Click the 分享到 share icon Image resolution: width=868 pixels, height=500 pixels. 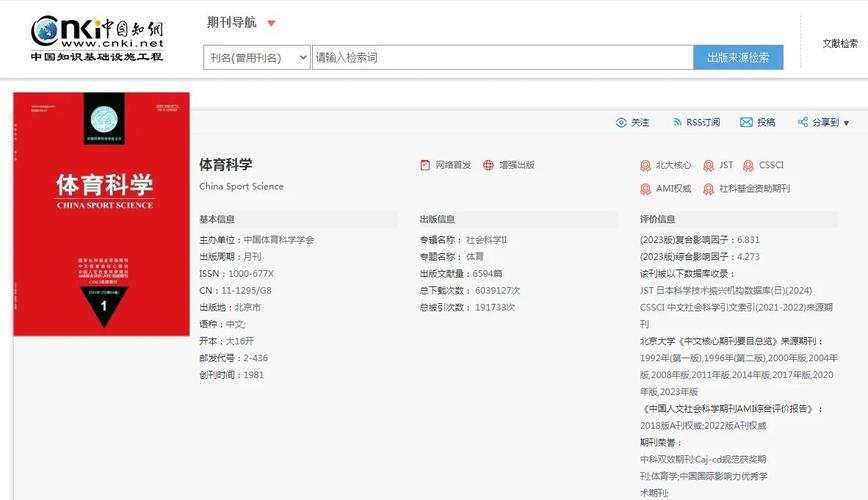(803, 122)
